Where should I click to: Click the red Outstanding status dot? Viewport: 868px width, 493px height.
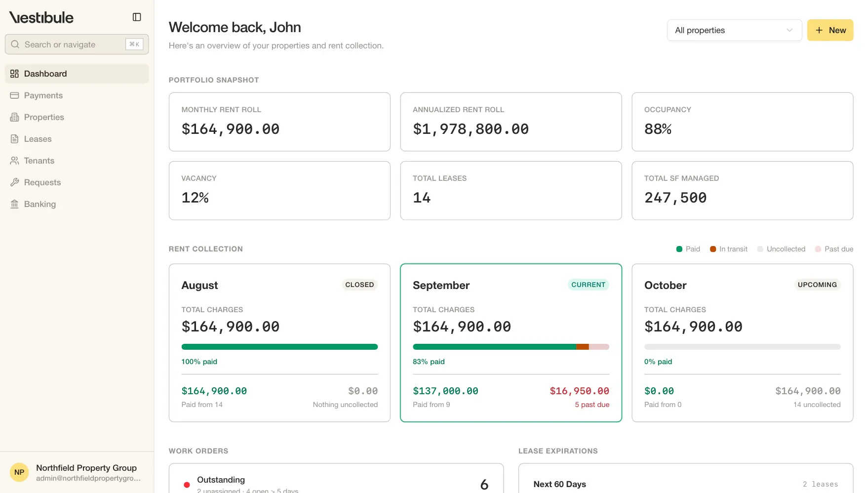tap(187, 485)
